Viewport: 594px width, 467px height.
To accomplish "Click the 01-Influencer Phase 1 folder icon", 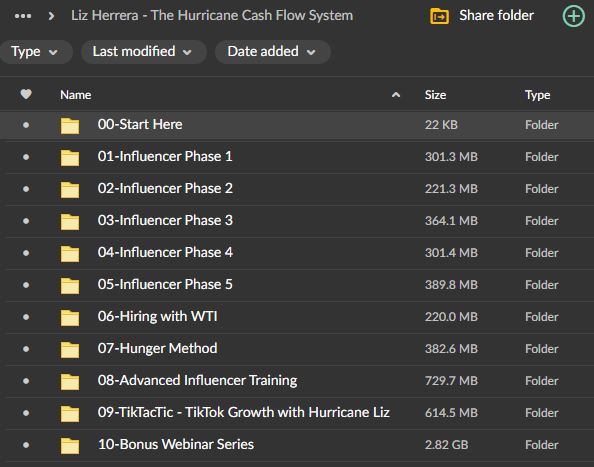I will pos(70,157).
